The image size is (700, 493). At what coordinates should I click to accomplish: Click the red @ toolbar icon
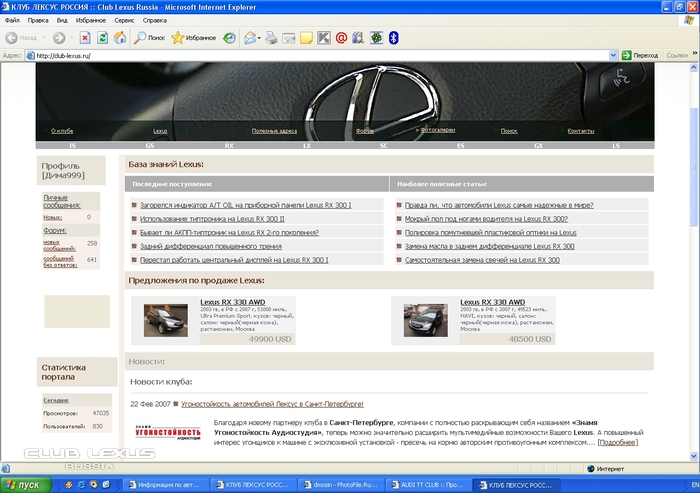pyautogui.click(x=341, y=38)
